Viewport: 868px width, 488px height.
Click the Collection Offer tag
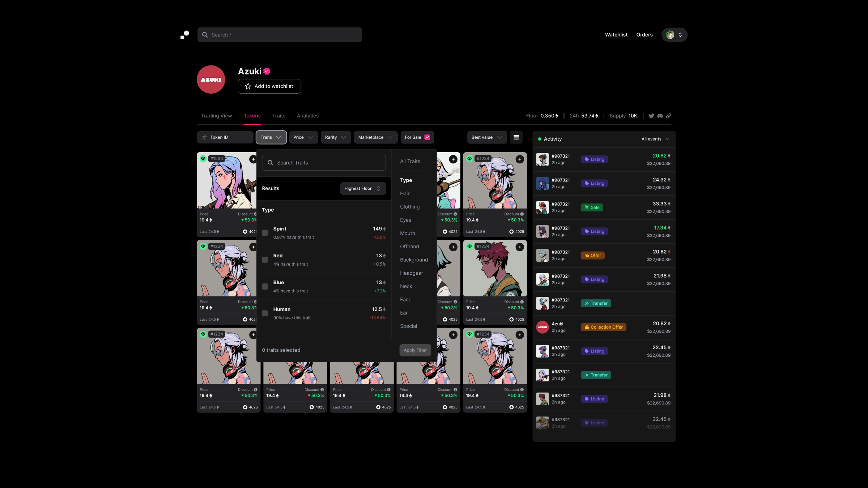[604, 327]
